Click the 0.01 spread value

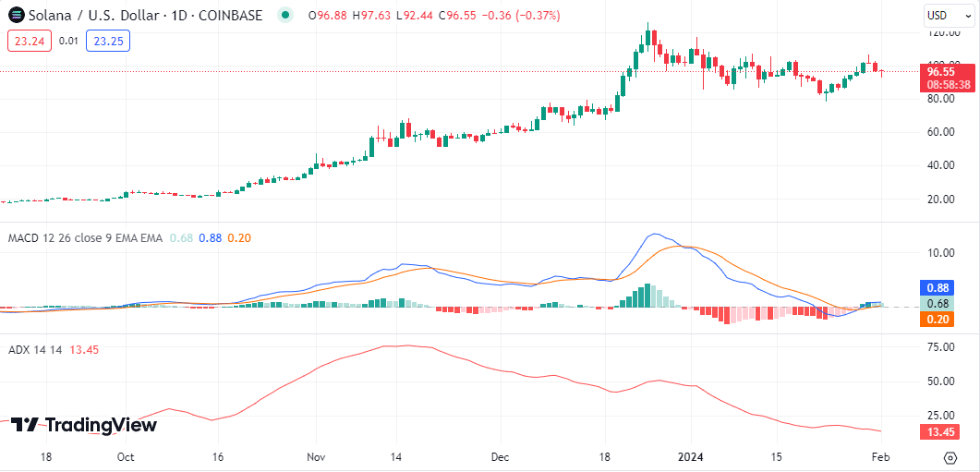[x=68, y=41]
